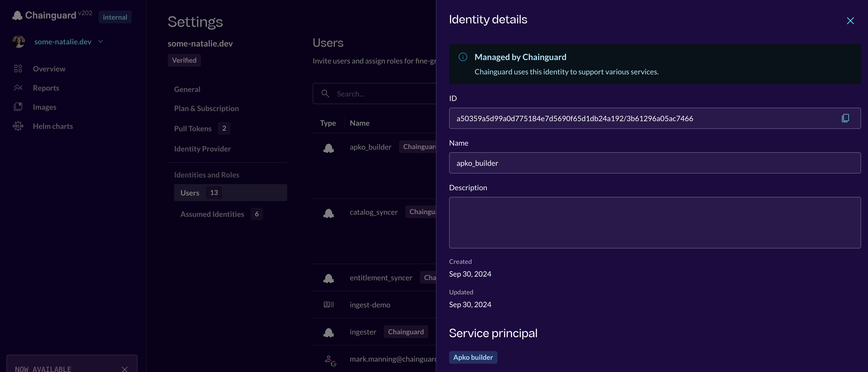This screenshot has height=372, width=868.
Task: Expand the some-natalie.dev organization dropdown
Action: click(x=100, y=41)
